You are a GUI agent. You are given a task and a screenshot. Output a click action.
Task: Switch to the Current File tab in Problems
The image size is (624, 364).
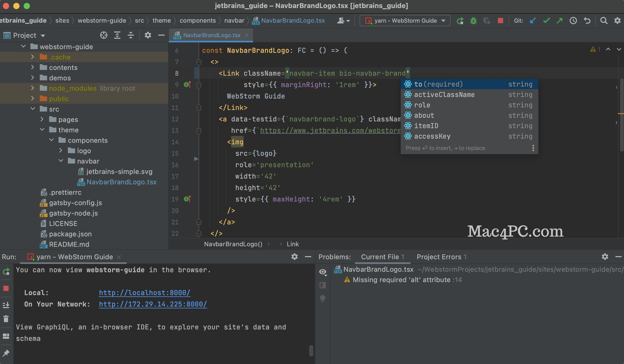point(380,257)
